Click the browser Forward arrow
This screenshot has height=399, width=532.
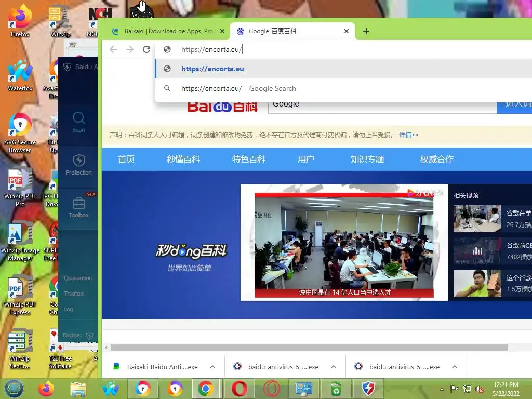[x=129, y=49]
